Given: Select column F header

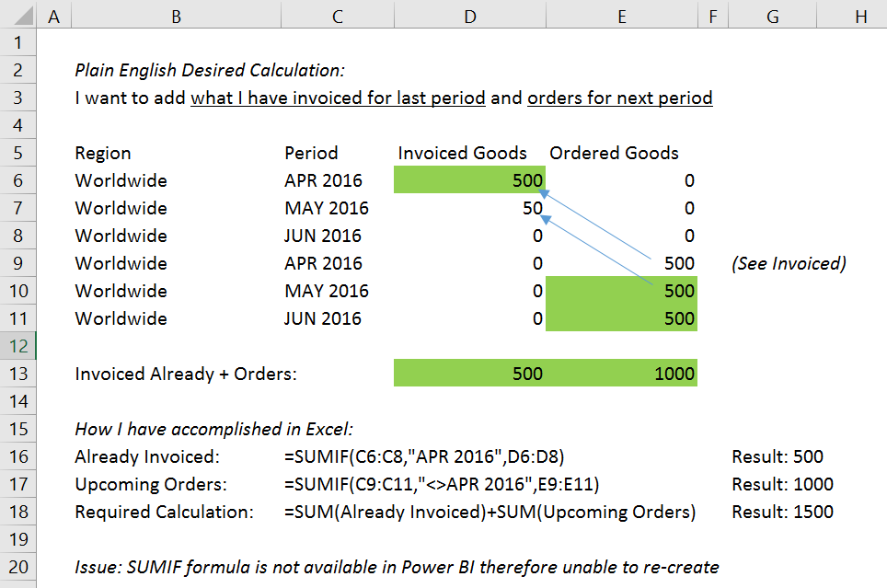Looking at the screenshot, I should [x=713, y=17].
